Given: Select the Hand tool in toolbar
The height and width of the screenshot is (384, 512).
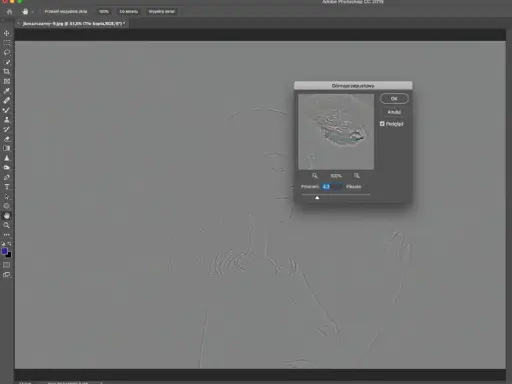Looking at the screenshot, I should click(7, 216).
